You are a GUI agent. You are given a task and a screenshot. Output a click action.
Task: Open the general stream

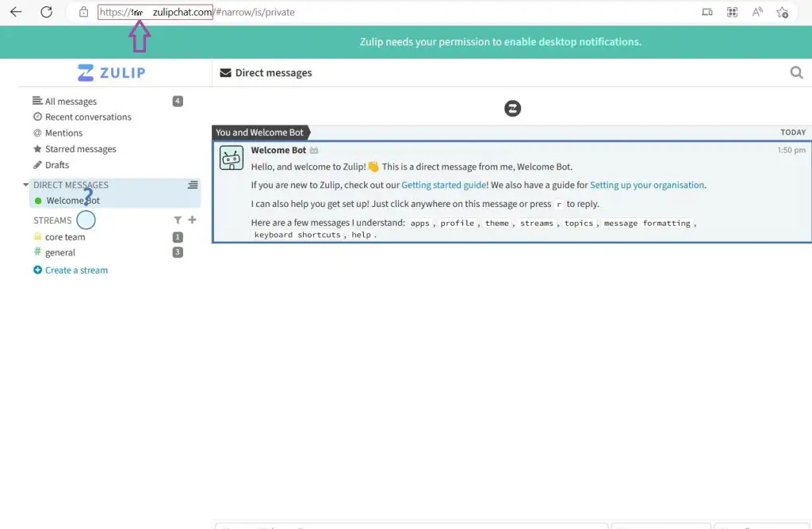tap(60, 253)
